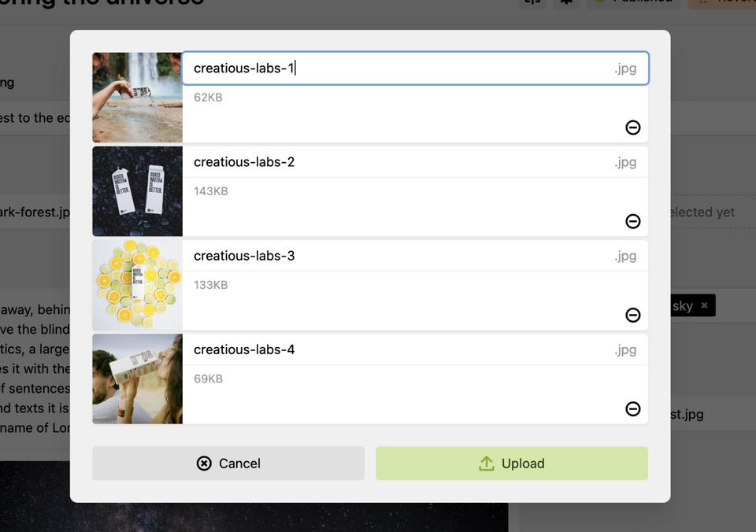The height and width of the screenshot is (532, 756).
Task: Click the Cancel button
Action: [228, 463]
